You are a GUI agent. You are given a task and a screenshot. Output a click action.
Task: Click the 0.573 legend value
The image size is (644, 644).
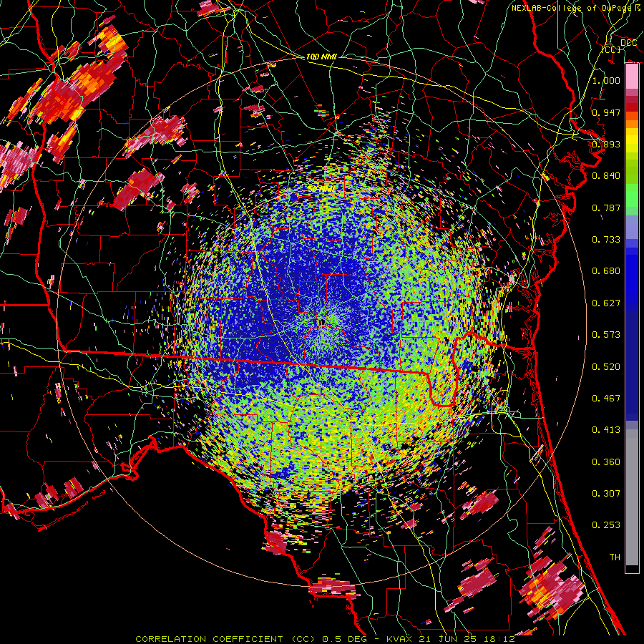click(606, 335)
